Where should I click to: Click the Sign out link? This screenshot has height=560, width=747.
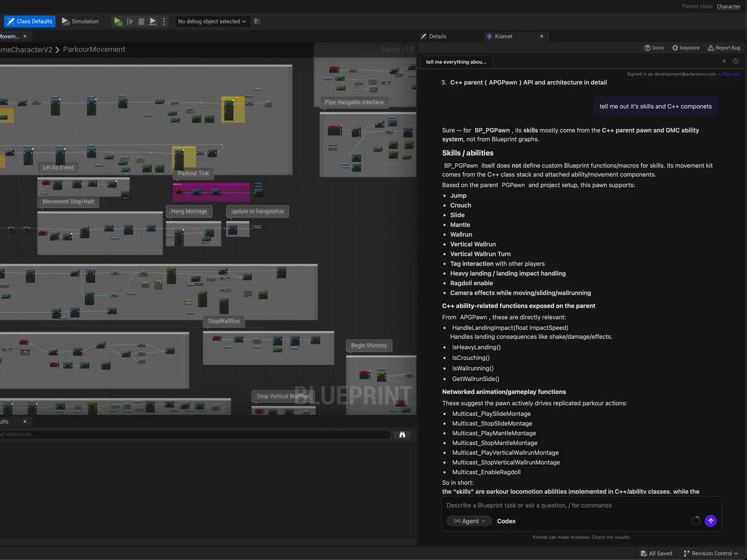click(731, 74)
